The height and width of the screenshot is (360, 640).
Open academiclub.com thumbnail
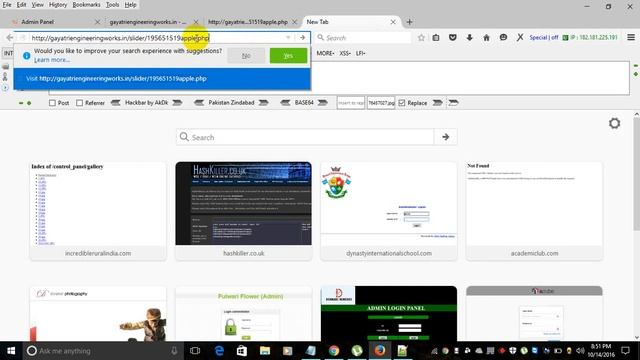tap(534, 211)
